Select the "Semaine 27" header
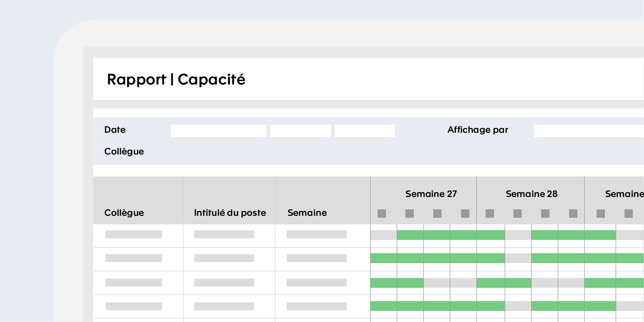The width and height of the screenshot is (644, 322). coord(431,194)
